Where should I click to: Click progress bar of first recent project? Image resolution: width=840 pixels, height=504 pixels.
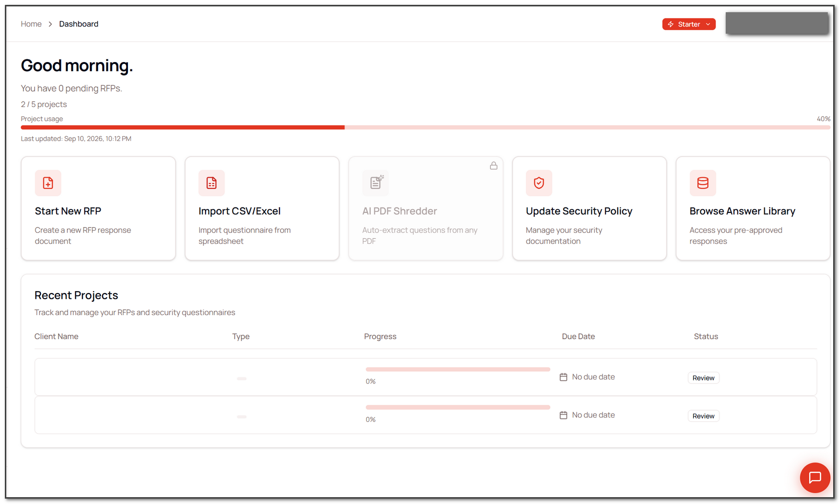[458, 369]
